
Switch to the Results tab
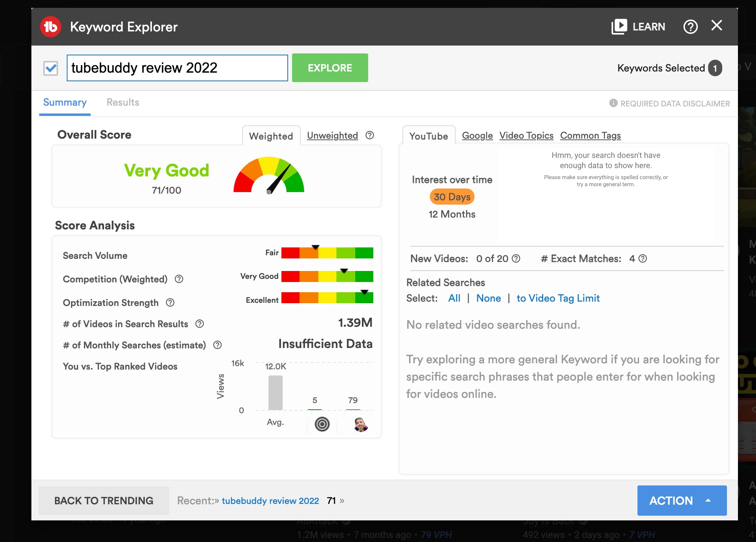point(123,103)
